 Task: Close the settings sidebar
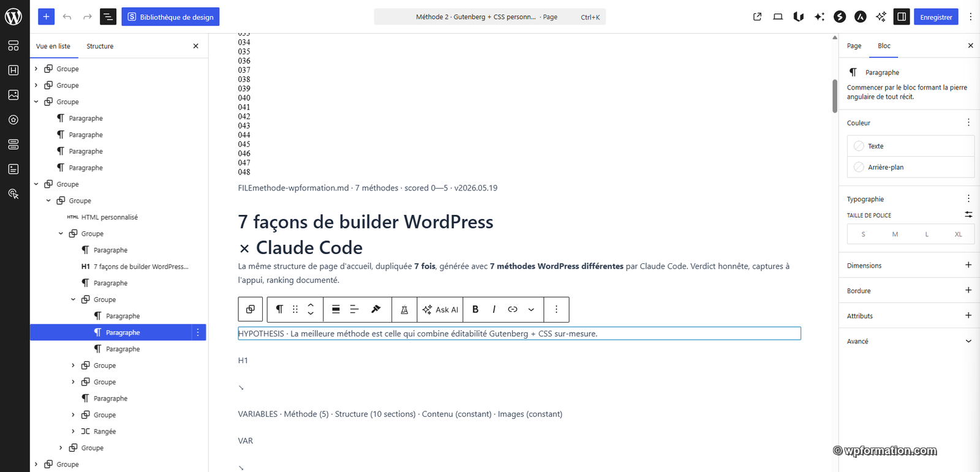[x=970, y=46]
